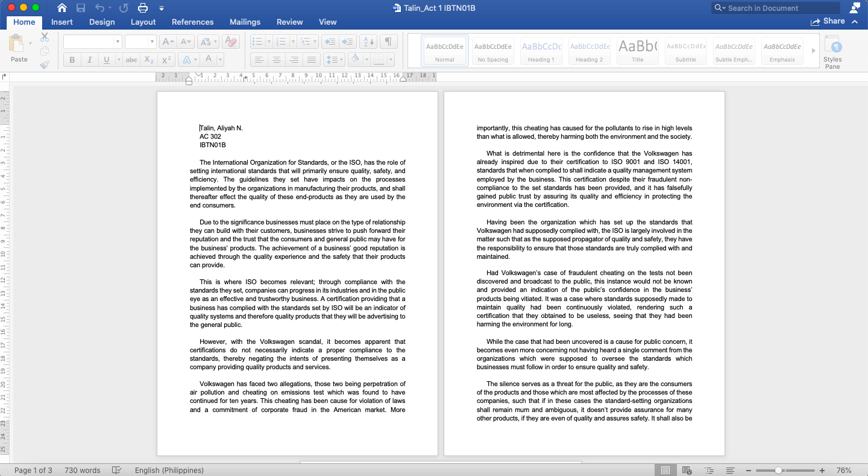Save the document with the floppy disk icon

coord(81,8)
